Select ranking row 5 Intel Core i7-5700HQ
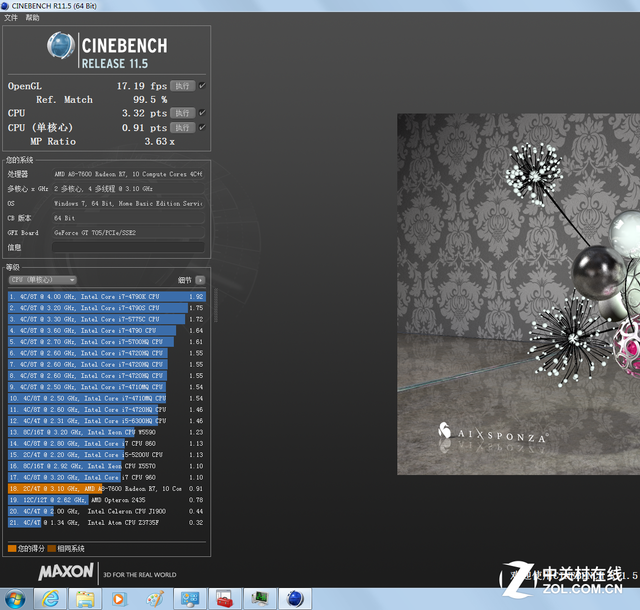640x610 pixels. tap(107, 342)
